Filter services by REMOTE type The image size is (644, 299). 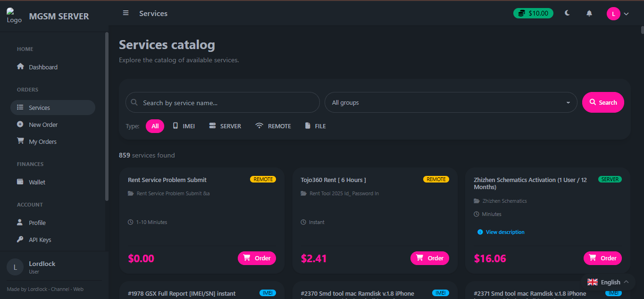click(273, 126)
